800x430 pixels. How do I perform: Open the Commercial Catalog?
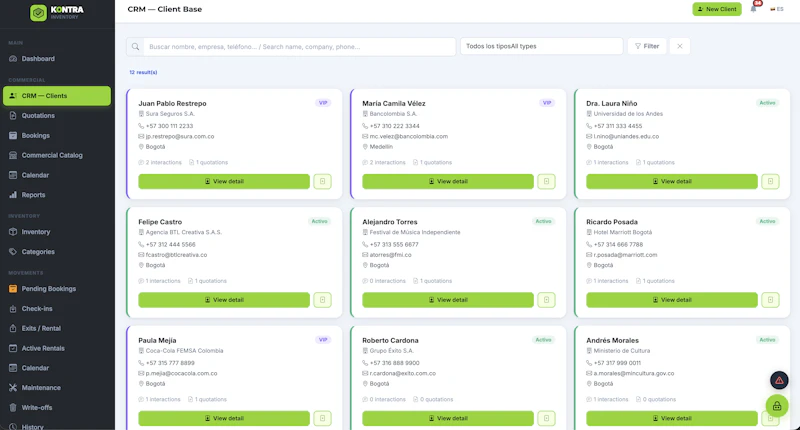tap(57, 155)
